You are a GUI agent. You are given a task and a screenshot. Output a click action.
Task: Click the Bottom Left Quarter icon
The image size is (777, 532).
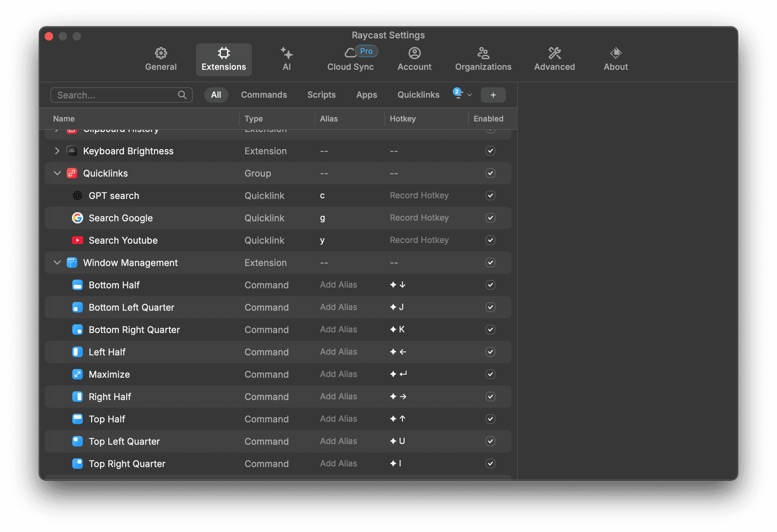pyautogui.click(x=78, y=307)
